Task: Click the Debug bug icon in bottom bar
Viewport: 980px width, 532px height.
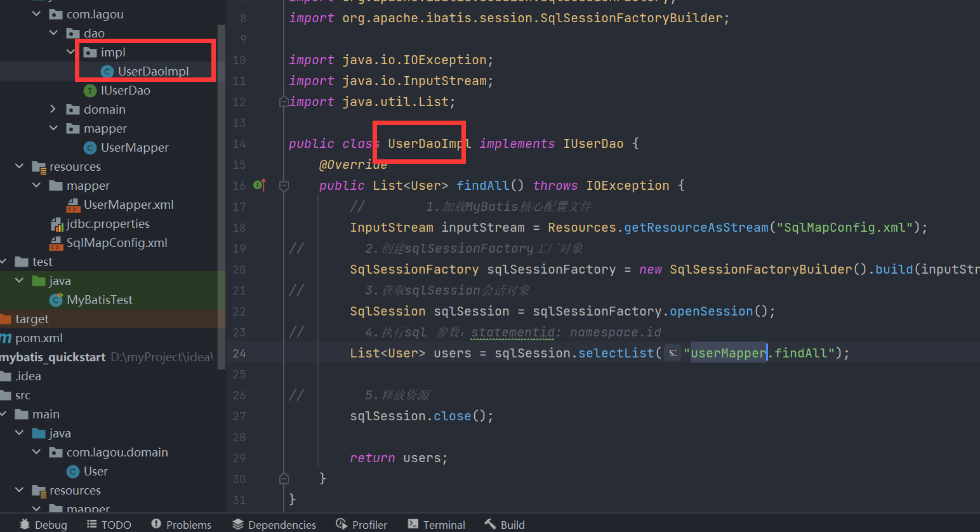Action: click(25, 524)
